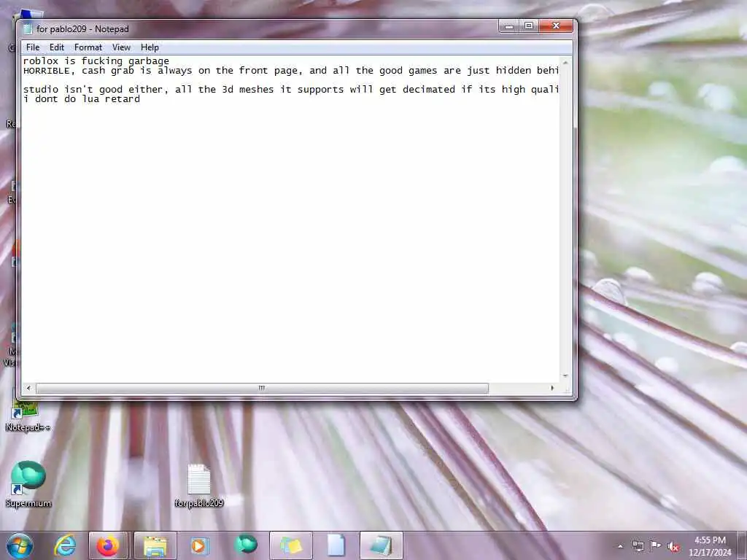Close the Notepad window
The height and width of the screenshot is (560, 747).
coord(555,26)
